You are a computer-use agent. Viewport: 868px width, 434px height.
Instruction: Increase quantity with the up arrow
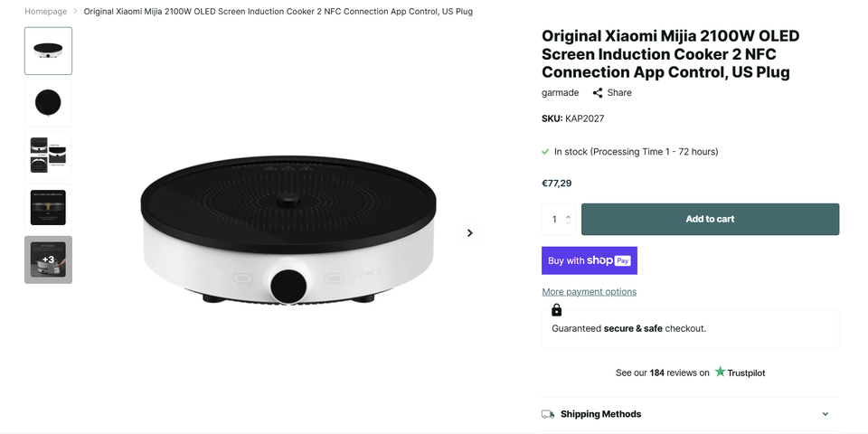click(568, 215)
